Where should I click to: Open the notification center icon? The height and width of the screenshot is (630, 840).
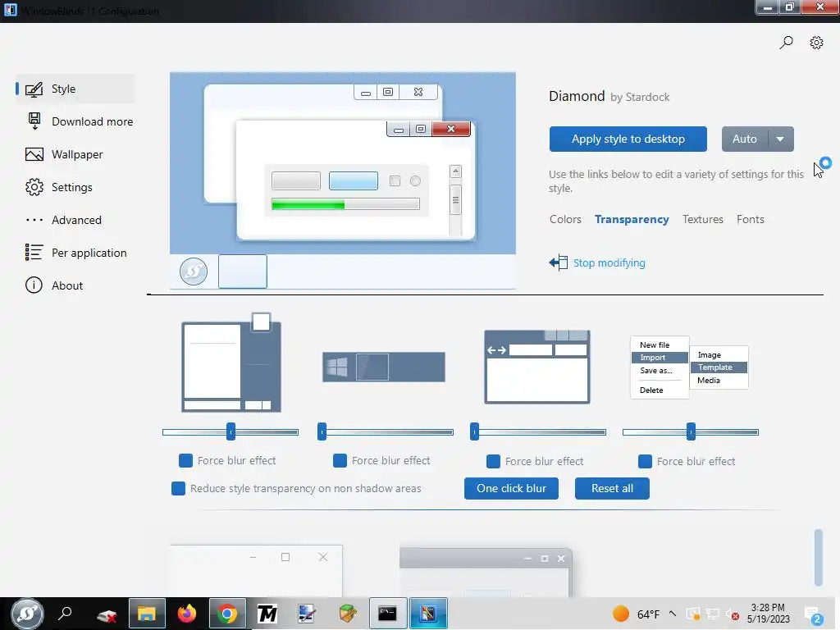point(813,614)
